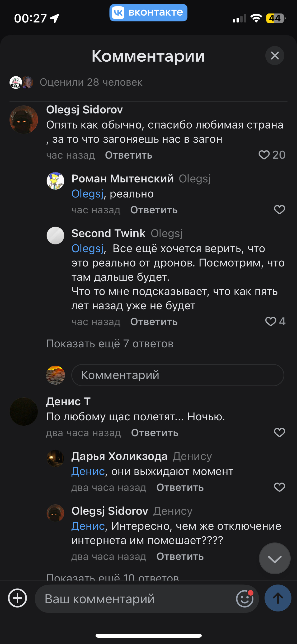This screenshot has height=644, width=297.
Task: Like Olegsj Sidorov's comment with 20 likes
Action: (x=264, y=155)
